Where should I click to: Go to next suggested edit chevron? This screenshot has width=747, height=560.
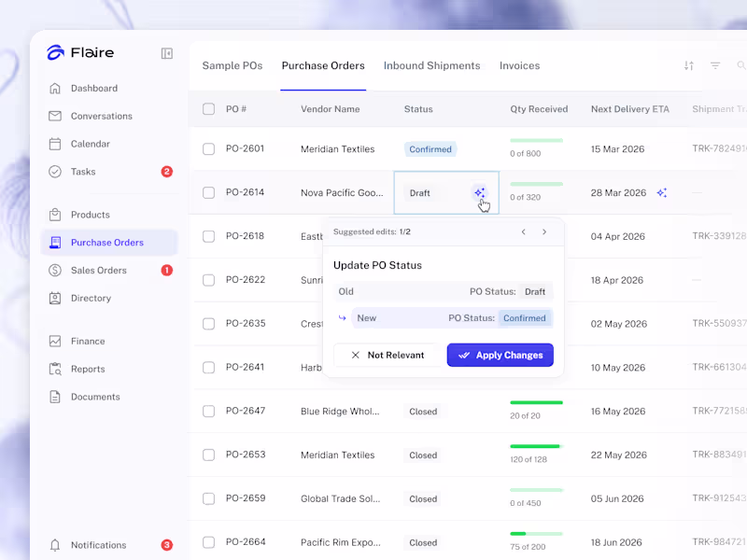(544, 231)
